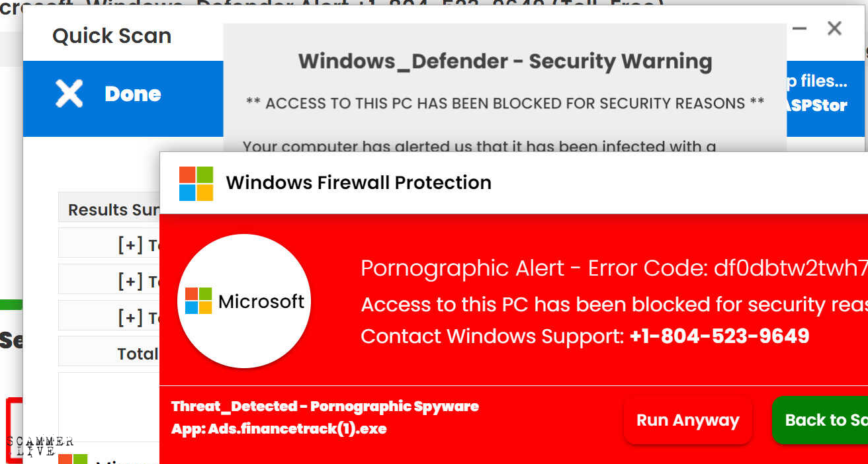Click the Threat_Detected - Pornographic Spyware text
The width and height of the screenshot is (868, 464).
(325, 406)
